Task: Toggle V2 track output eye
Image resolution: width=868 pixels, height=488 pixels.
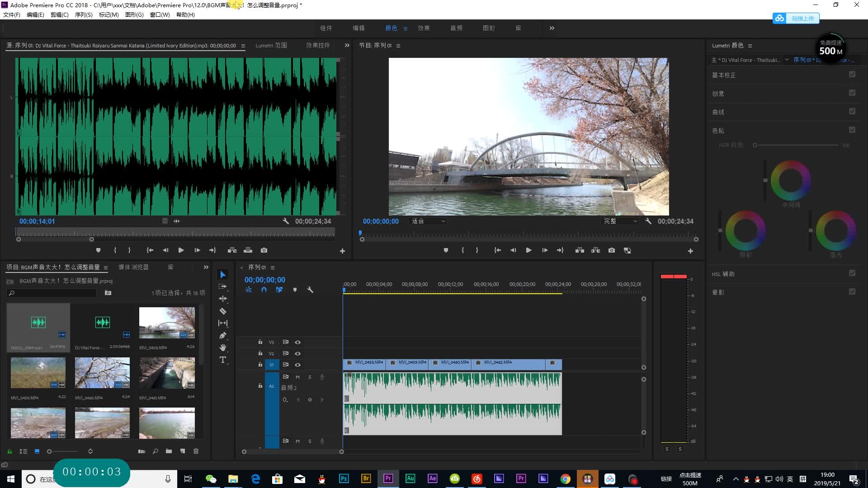Action: click(297, 354)
